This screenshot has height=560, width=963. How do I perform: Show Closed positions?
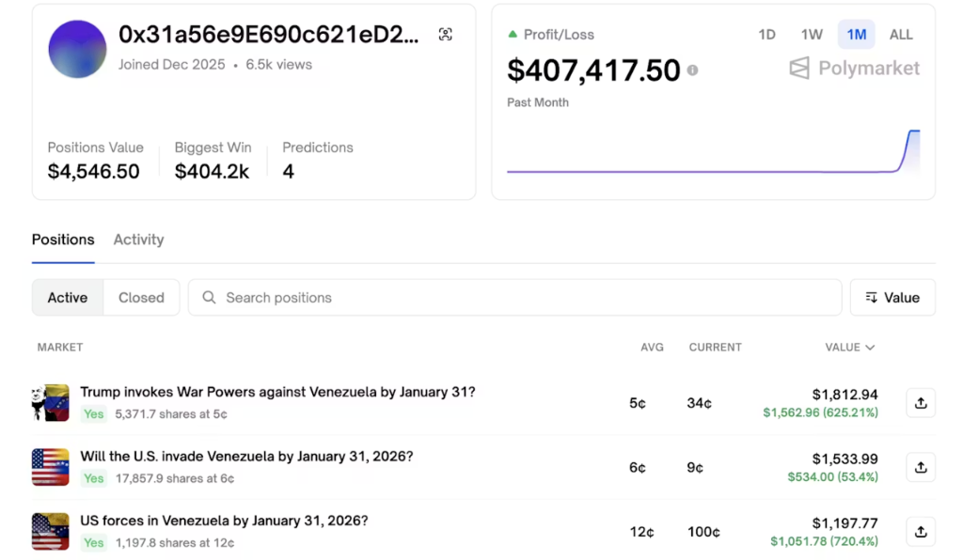(x=141, y=297)
